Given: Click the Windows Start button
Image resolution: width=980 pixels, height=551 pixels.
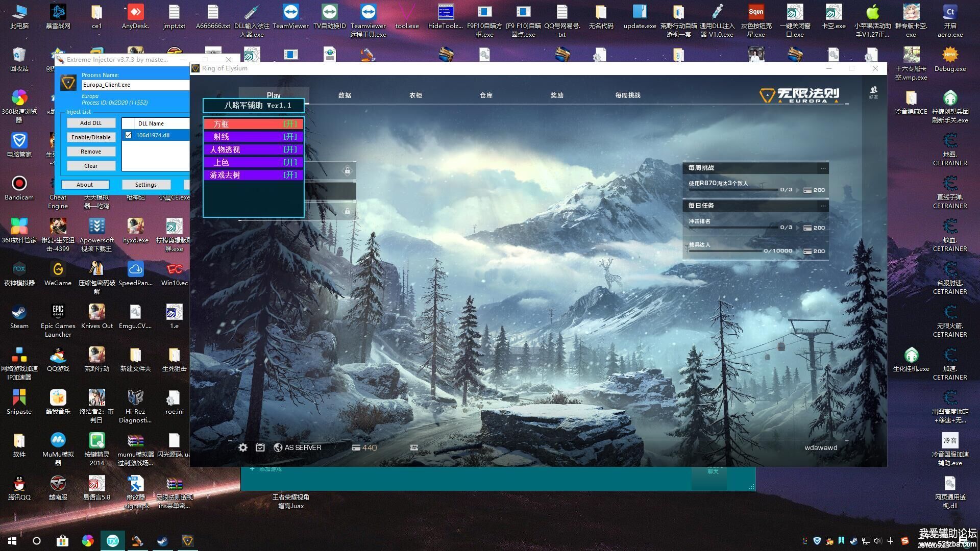Looking at the screenshot, I should point(12,541).
